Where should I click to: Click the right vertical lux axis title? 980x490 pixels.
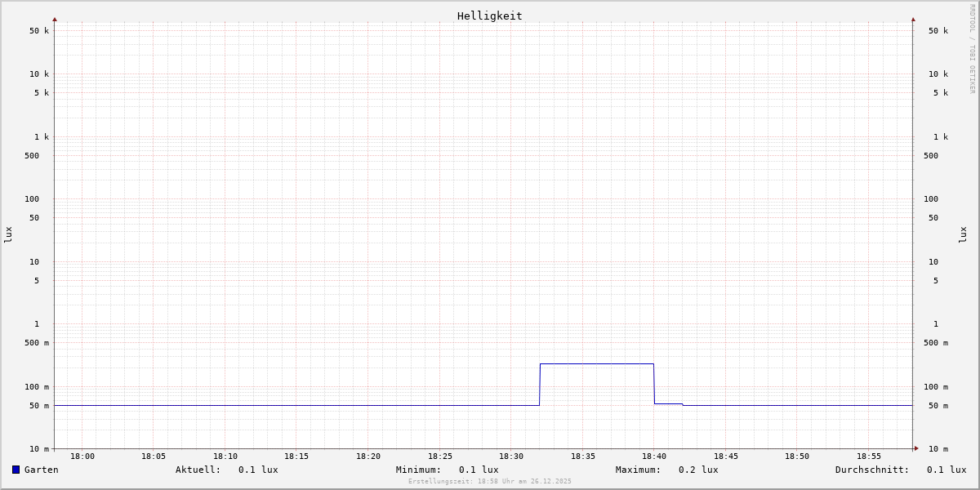(x=963, y=234)
